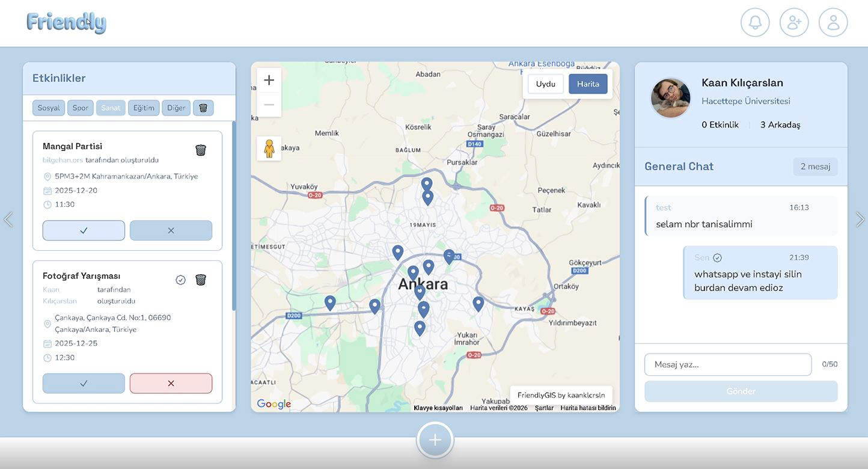Viewport: 868px width, 469px height.
Task: Open the Şartlar terms link
Action: pyautogui.click(x=544, y=408)
